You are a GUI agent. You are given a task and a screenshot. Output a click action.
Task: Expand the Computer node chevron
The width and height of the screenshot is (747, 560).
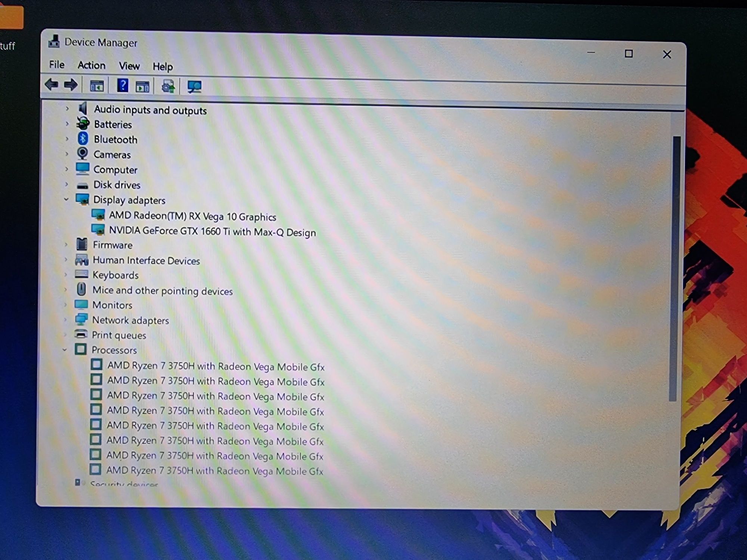67,169
